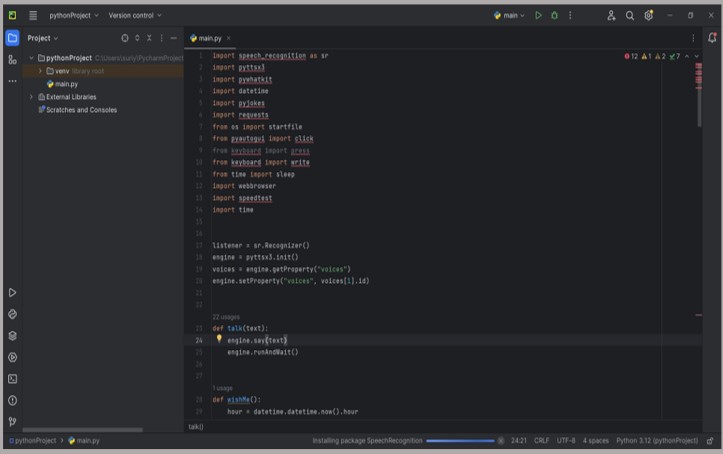Click the '1 usage' hint above wishMe

click(x=222, y=388)
